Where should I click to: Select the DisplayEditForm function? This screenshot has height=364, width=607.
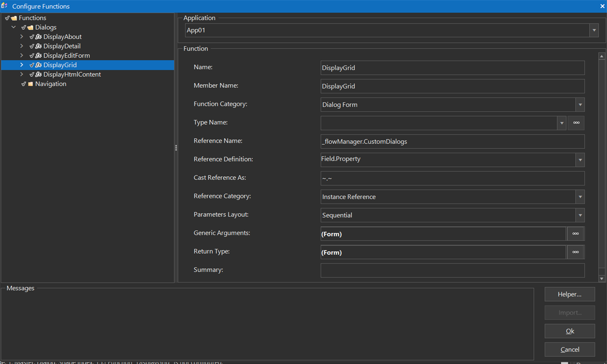tap(67, 56)
